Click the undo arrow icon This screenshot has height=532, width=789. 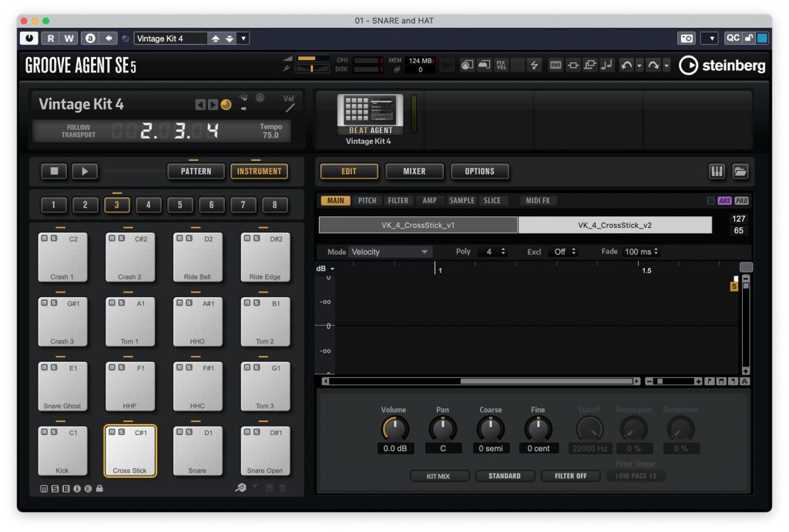coord(626,65)
